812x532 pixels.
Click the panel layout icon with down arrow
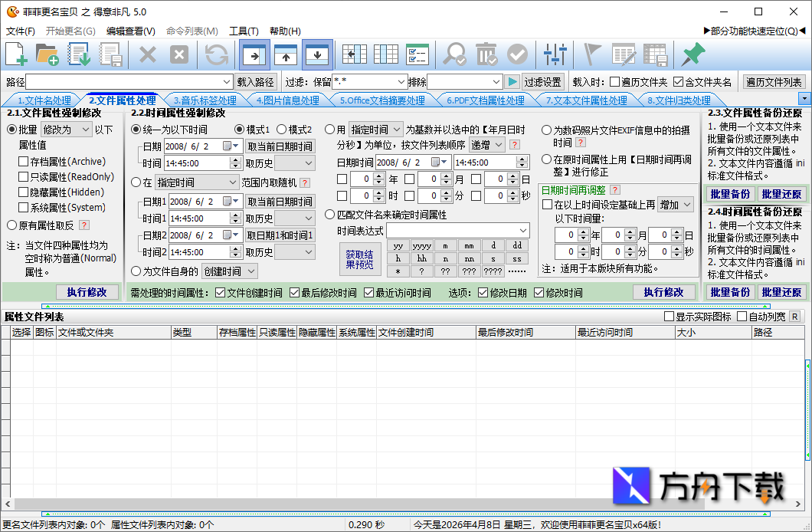click(317, 54)
